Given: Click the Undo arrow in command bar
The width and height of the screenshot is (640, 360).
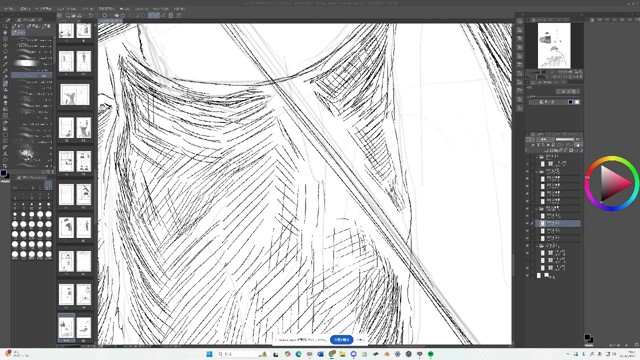Looking at the screenshot, I should pyautogui.click(x=91, y=16).
